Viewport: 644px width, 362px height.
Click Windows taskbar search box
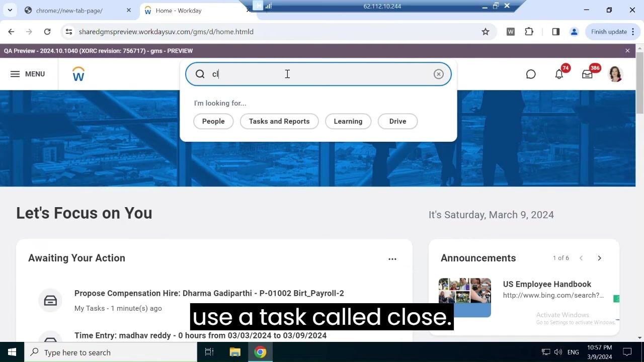tap(111, 352)
